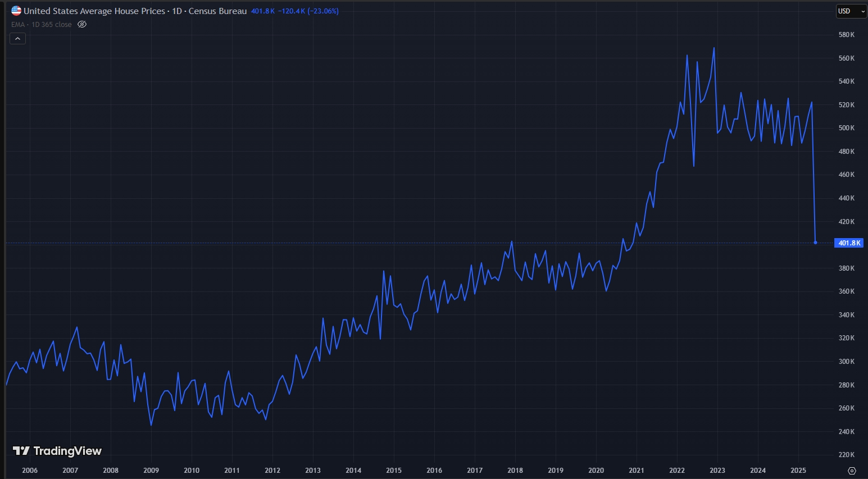
Task: Click the 220K price axis label
Action: 846,455
